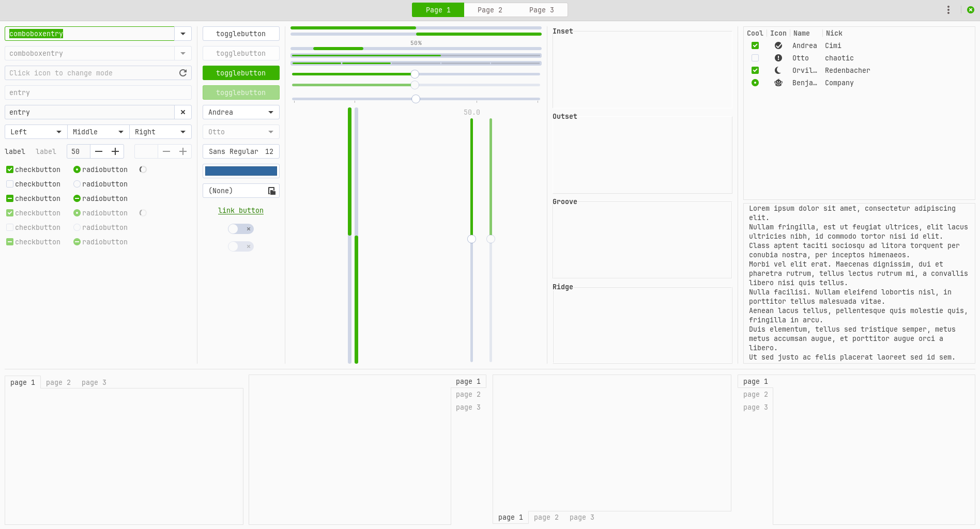Click the 'Click icon to change mode' field

pyautogui.click(x=98, y=73)
